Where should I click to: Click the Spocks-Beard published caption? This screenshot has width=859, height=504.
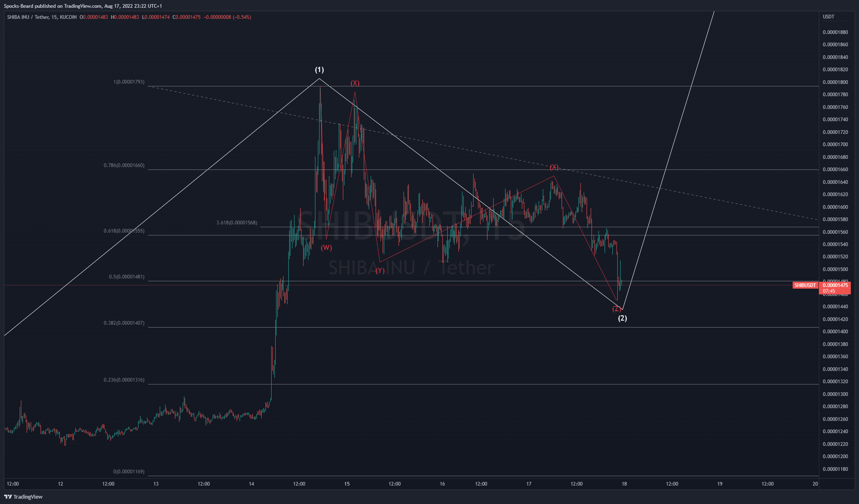83,6
